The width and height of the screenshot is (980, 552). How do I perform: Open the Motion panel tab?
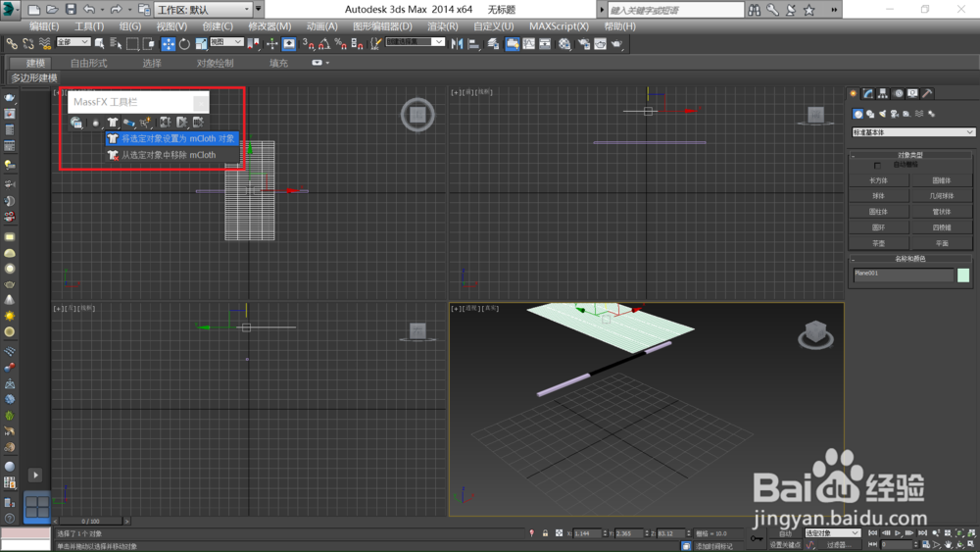pos(898,93)
